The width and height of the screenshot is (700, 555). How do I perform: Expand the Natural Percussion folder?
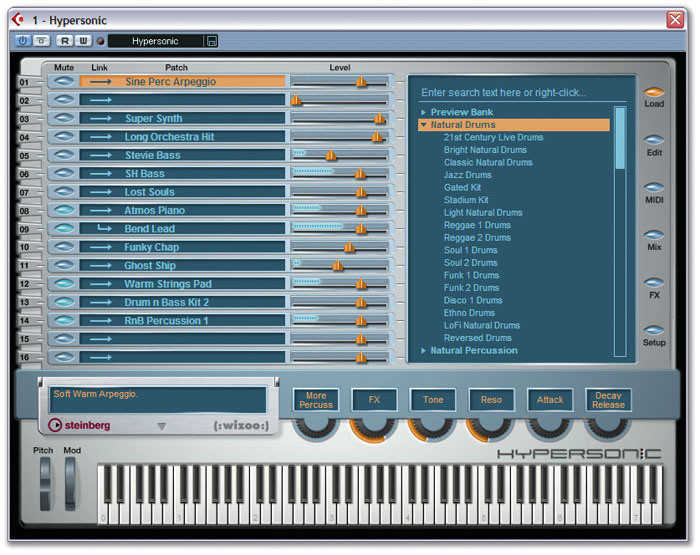click(423, 351)
